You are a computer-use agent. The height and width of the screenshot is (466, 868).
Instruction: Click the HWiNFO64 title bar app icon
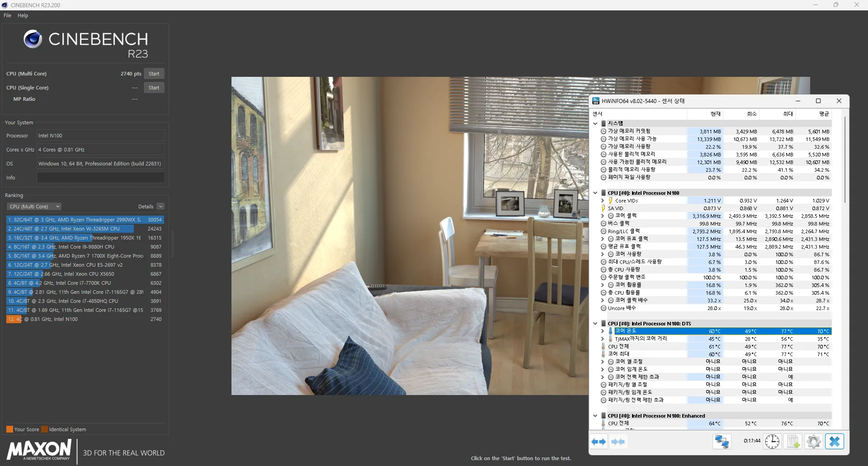pos(596,101)
